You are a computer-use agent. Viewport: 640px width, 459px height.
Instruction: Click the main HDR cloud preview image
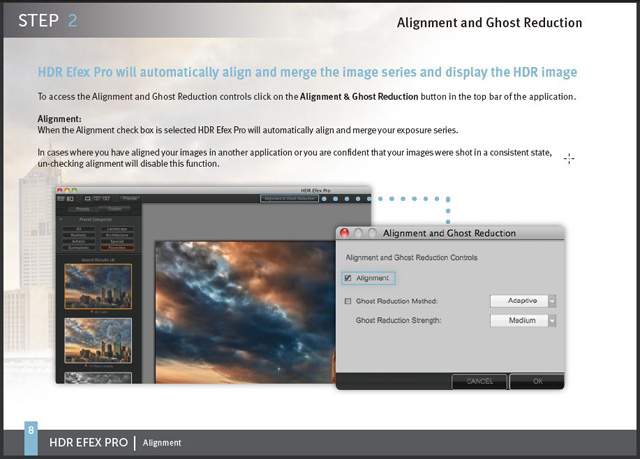pyautogui.click(x=244, y=312)
